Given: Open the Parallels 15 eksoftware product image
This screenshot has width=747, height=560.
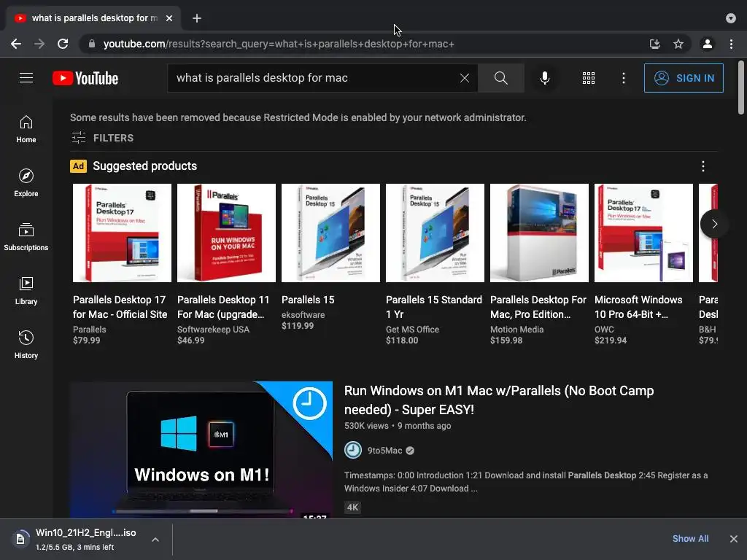Looking at the screenshot, I should 330,233.
